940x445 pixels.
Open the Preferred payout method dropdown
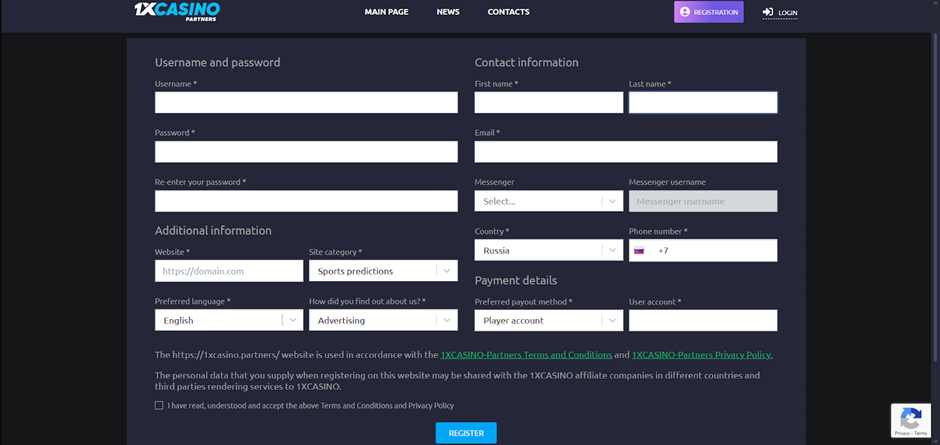pyautogui.click(x=548, y=321)
